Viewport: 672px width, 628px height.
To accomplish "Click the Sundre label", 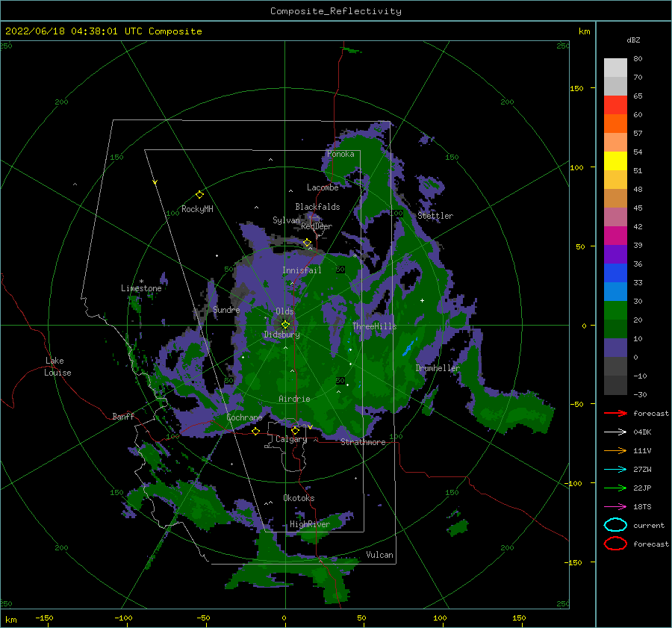I will point(226,309).
